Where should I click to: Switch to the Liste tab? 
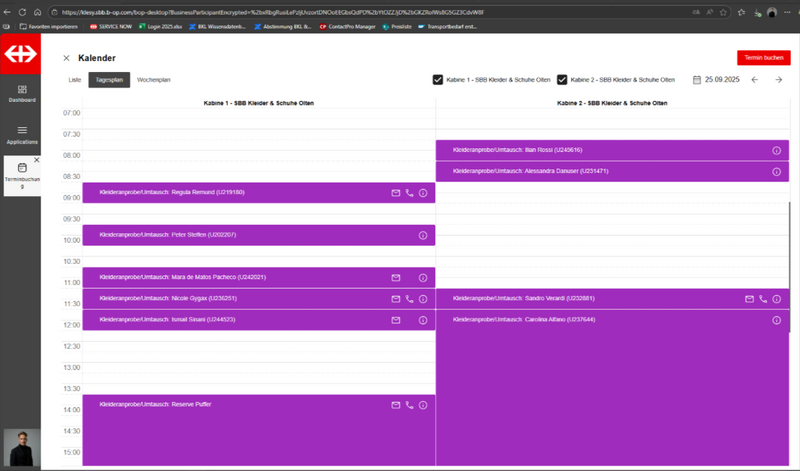click(74, 79)
